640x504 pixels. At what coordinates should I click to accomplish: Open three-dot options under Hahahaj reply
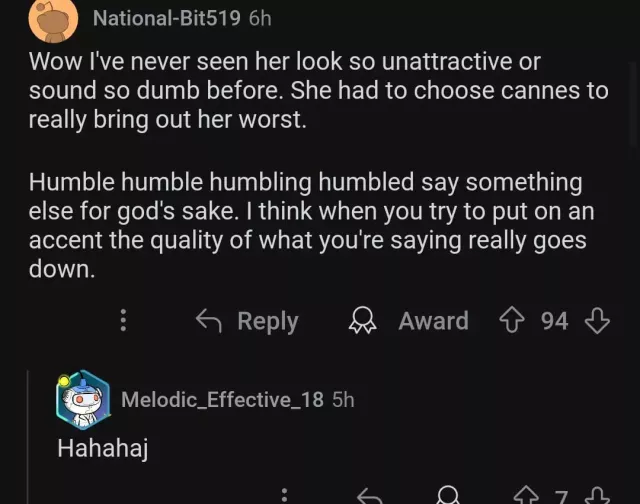(x=285, y=496)
